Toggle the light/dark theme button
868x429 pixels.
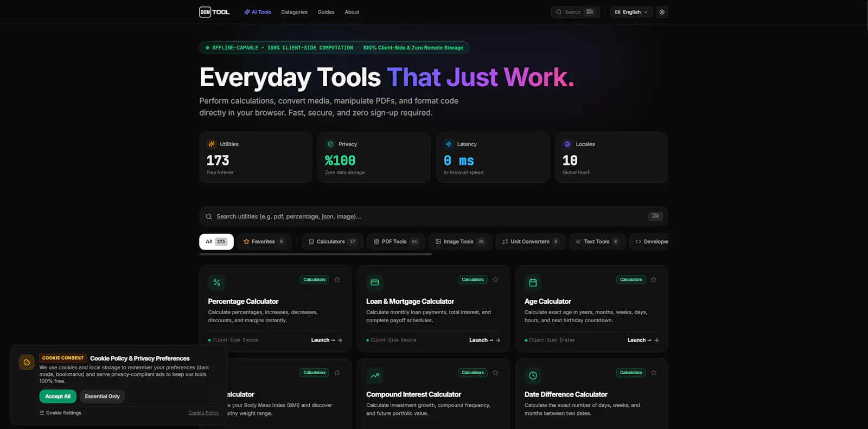(662, 12)
